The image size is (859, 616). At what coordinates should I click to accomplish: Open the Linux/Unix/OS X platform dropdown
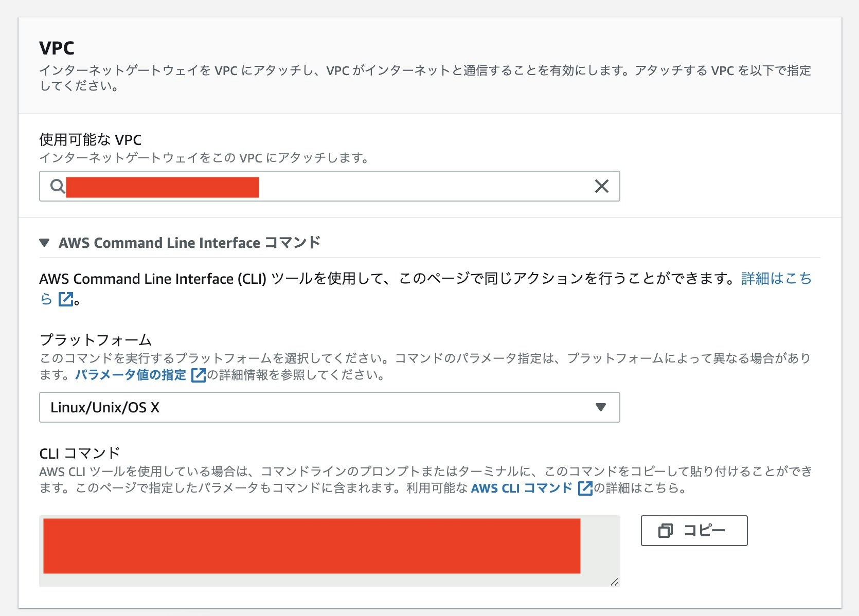click(329, 407)
